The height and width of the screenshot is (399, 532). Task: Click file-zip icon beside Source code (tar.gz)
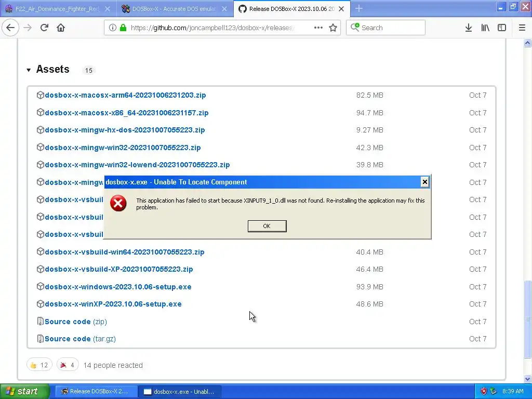tap(41, 339)
